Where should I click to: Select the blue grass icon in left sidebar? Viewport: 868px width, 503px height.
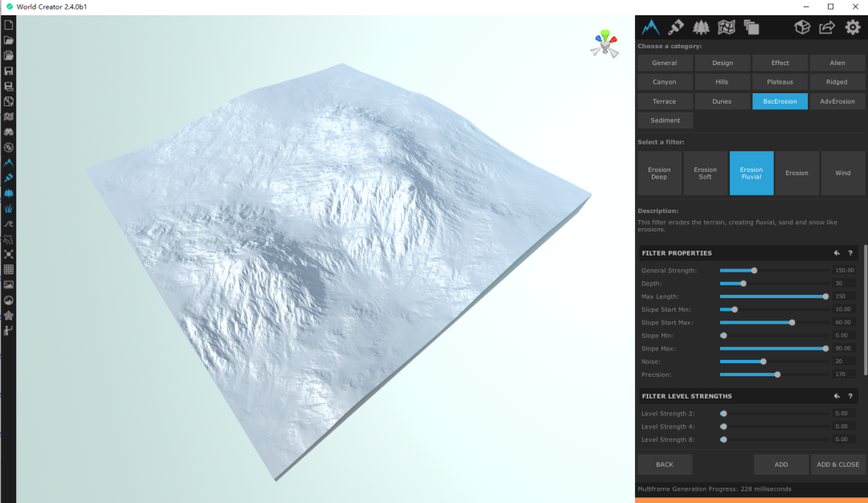click(8, 209)
